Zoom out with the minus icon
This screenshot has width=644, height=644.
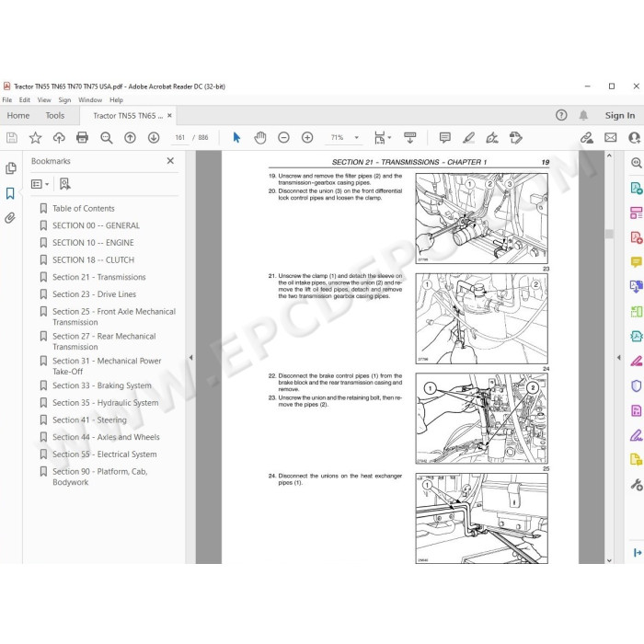tap(283, 138)
